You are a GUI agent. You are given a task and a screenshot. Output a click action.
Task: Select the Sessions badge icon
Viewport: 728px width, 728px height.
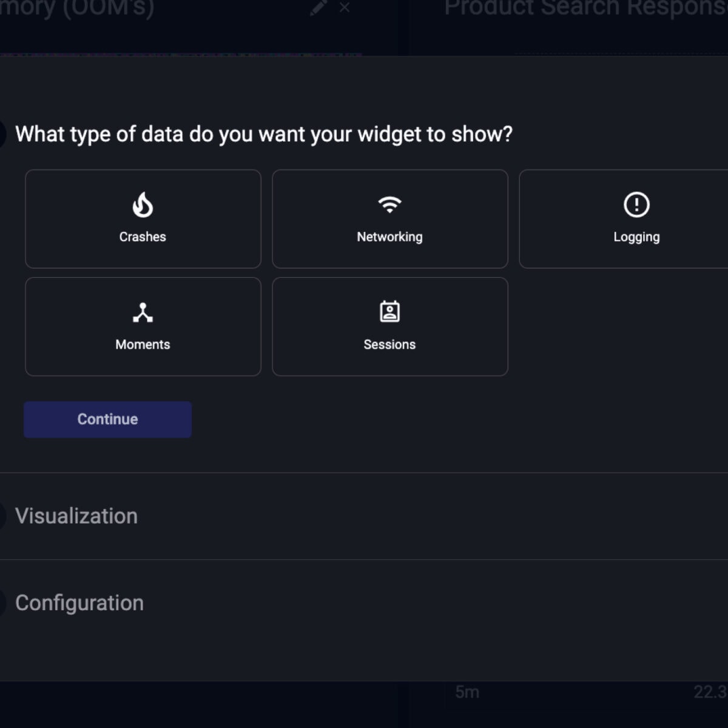389,311
